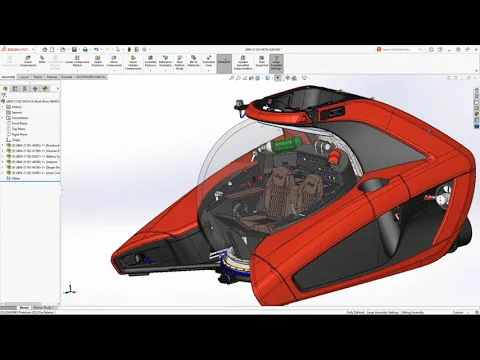Viewport: 480px width, 360px height.
Task: Click Smart Fasteners
Action: [98, 61]
